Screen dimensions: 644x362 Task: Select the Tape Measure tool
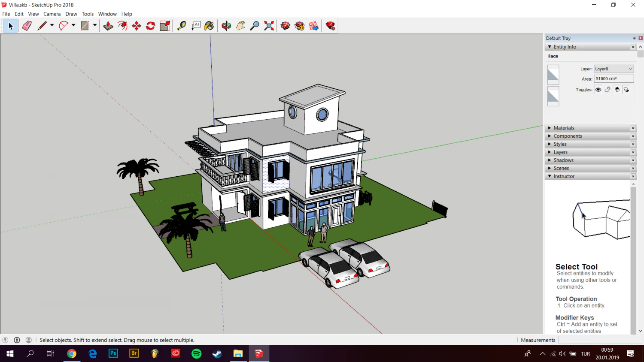click(x=181, y=26)
